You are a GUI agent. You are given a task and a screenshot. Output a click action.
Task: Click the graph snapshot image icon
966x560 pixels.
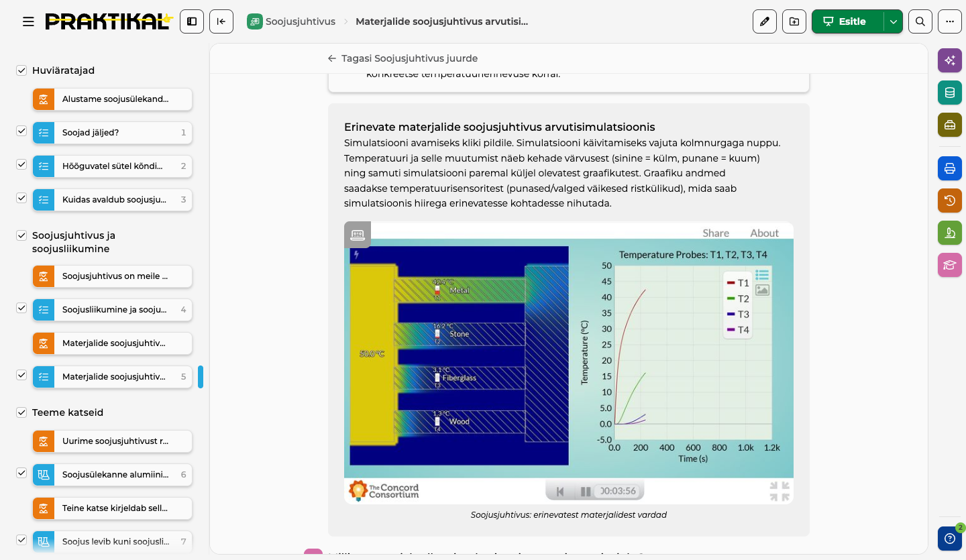pos(762,290)
